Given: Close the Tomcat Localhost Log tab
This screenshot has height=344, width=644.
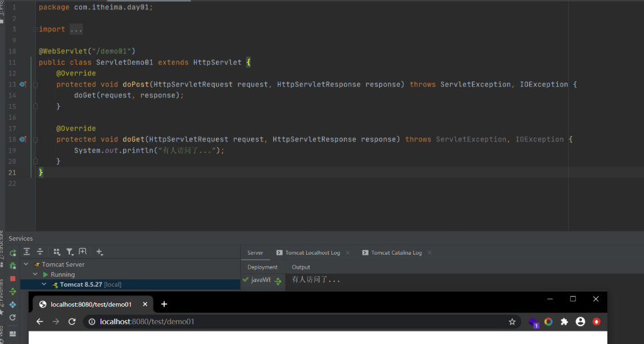Looking at the screenshot, I should [348, 253].
